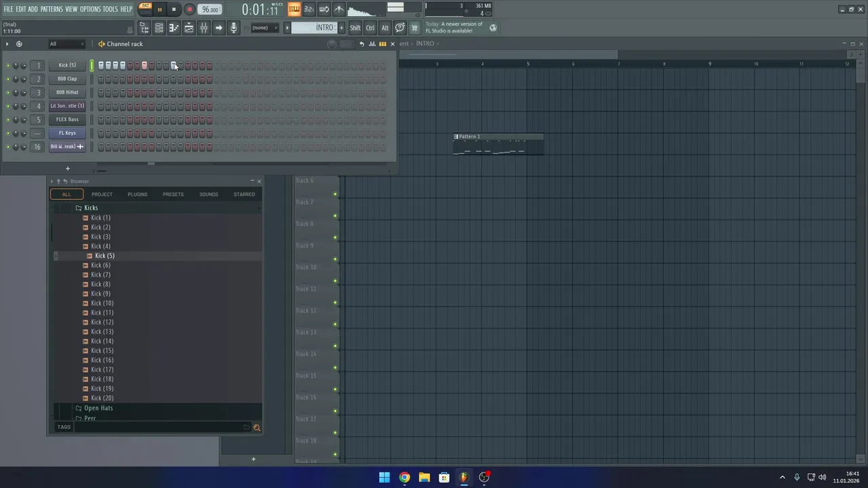Toggle the first step of 808 Clap
The width and height of the screenshot is (868, 488).
coord(101,79)
